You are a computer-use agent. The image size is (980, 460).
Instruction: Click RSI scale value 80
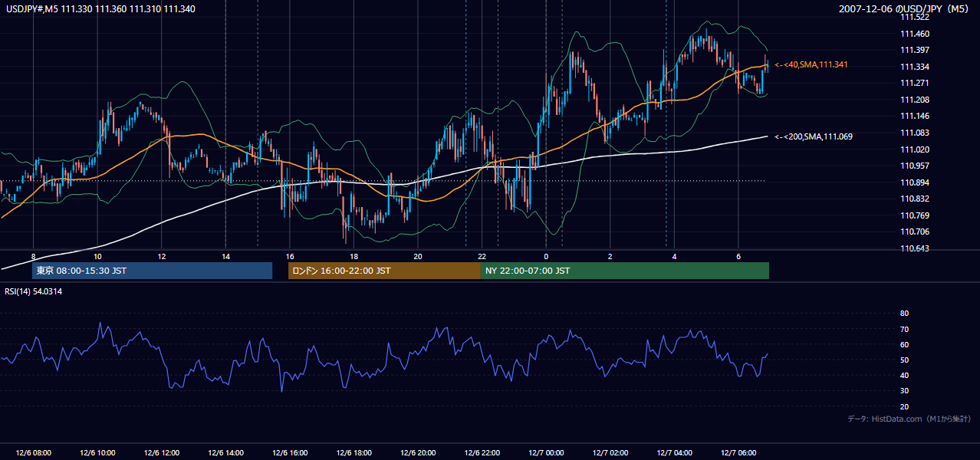point(904,314)
